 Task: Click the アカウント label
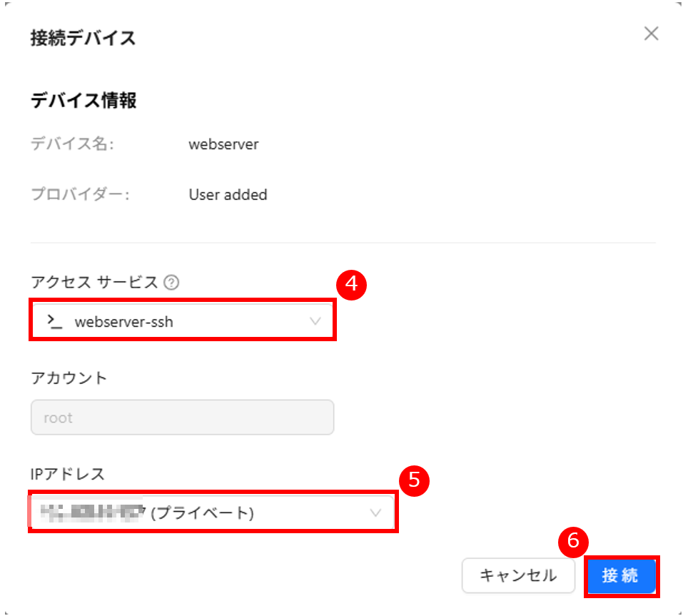[x=69, y=378]
